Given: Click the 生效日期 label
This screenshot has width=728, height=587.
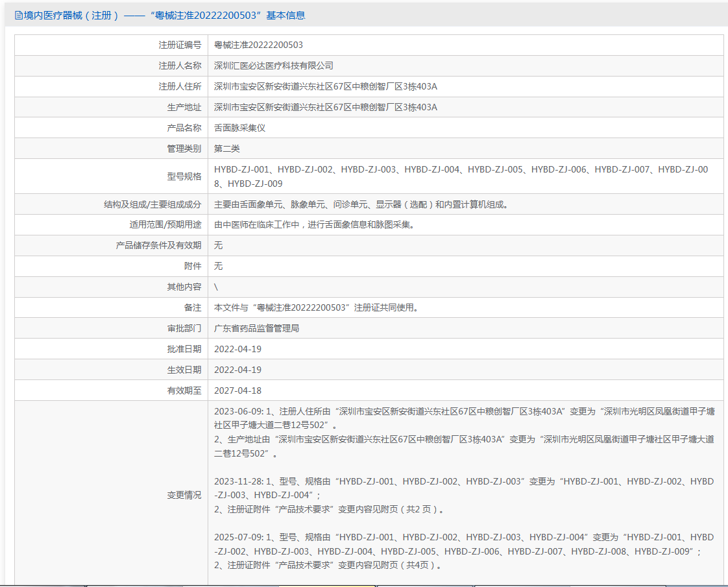Looking at the screenshot, I should [184, 370].
